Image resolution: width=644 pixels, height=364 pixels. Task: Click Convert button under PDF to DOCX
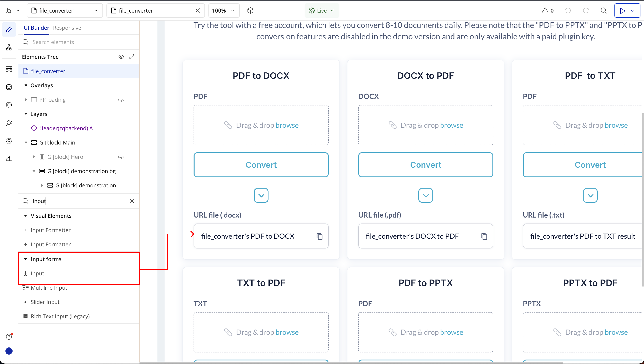point(261,165)
